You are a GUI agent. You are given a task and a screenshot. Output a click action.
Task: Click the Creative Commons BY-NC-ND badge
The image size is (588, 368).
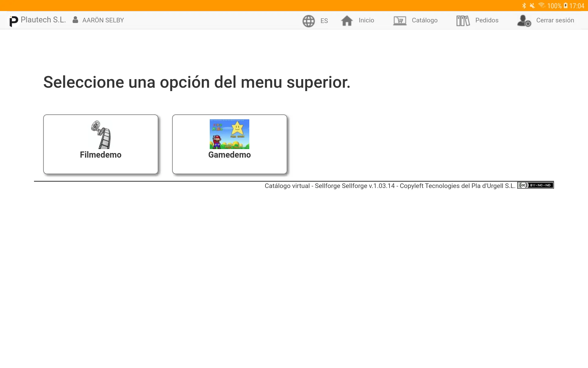536,185
